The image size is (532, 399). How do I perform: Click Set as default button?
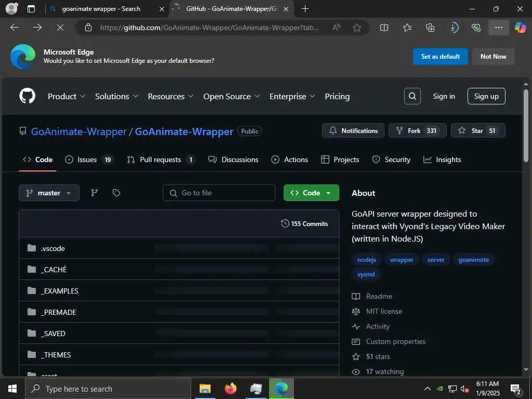440,56
